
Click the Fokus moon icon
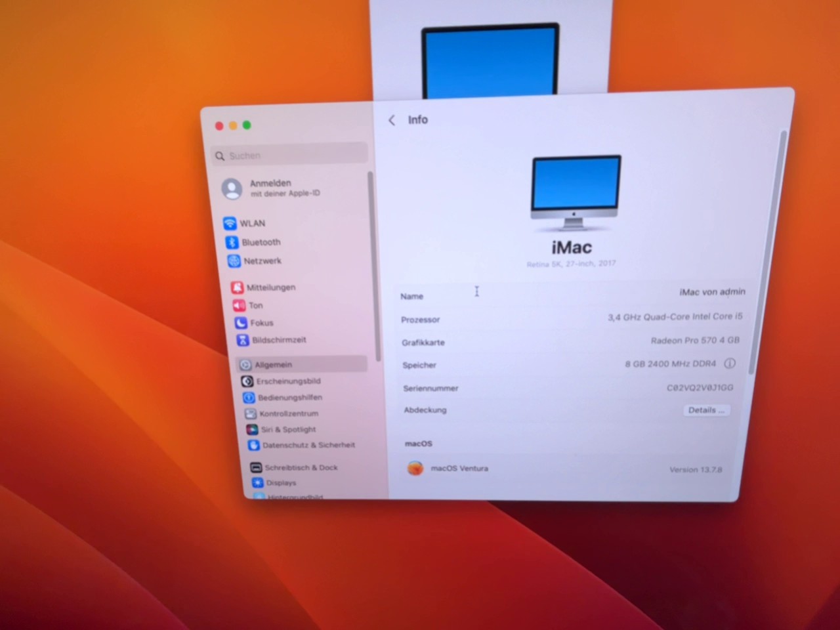tap(241, 323)
